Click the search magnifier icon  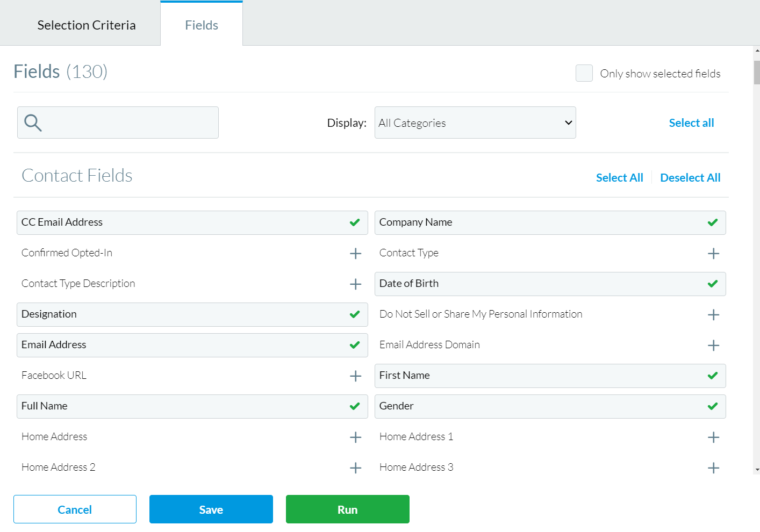coord(32,123)
